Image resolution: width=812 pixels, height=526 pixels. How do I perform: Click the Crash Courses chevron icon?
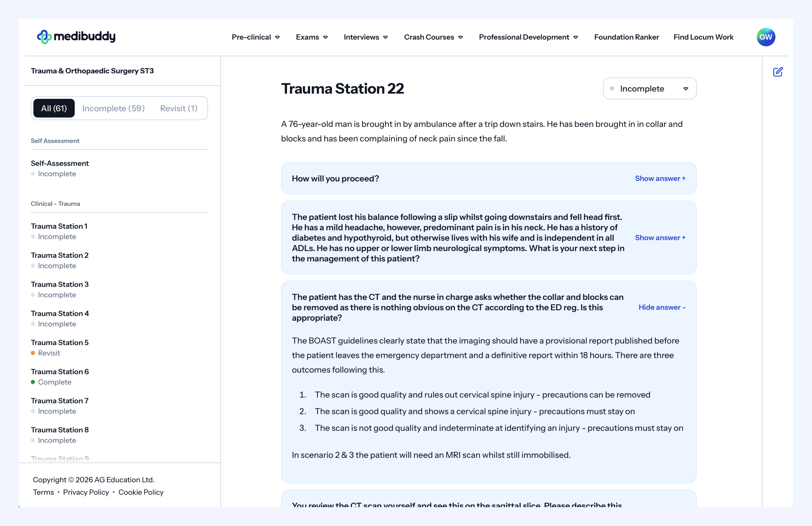[x=461, y=37]
